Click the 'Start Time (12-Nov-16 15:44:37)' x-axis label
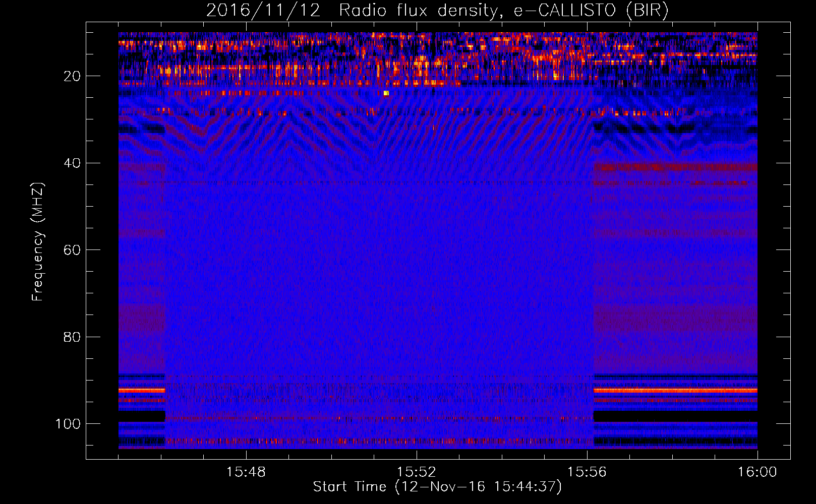Image resolution: width=816 pixels, height=504 pixels. pyautogui.click(x=437, y=487)
